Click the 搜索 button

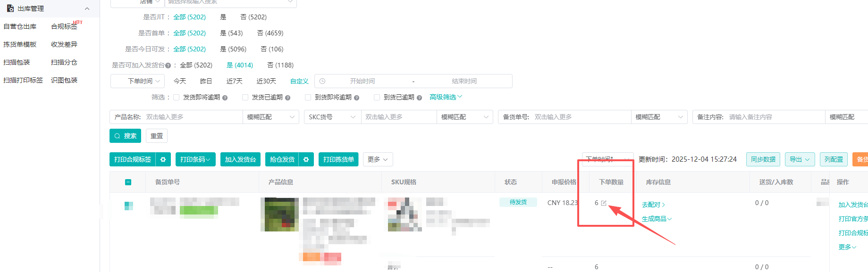pos(125,136)
